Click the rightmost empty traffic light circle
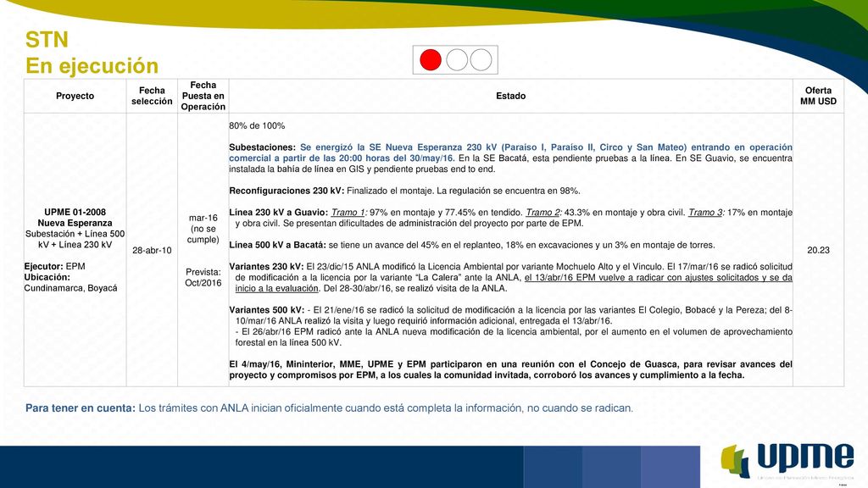Viewport: 868px width, 488px height. point(481,60)
